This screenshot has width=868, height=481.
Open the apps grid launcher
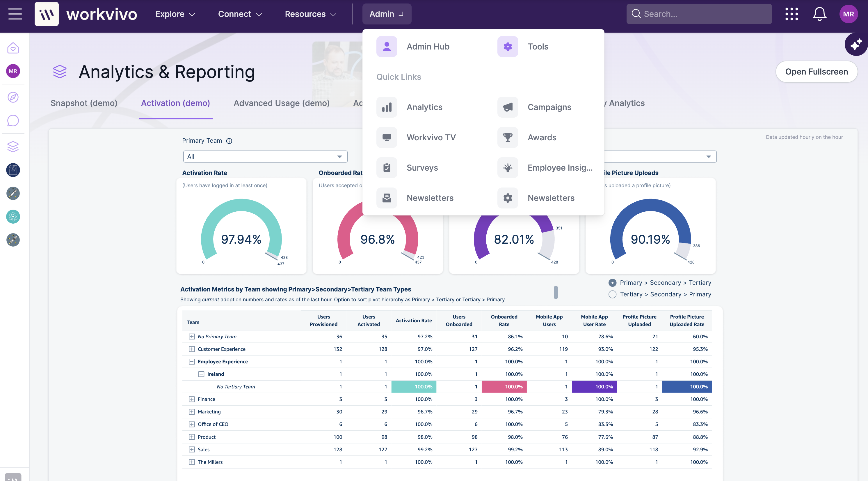[x=791, y=14]
